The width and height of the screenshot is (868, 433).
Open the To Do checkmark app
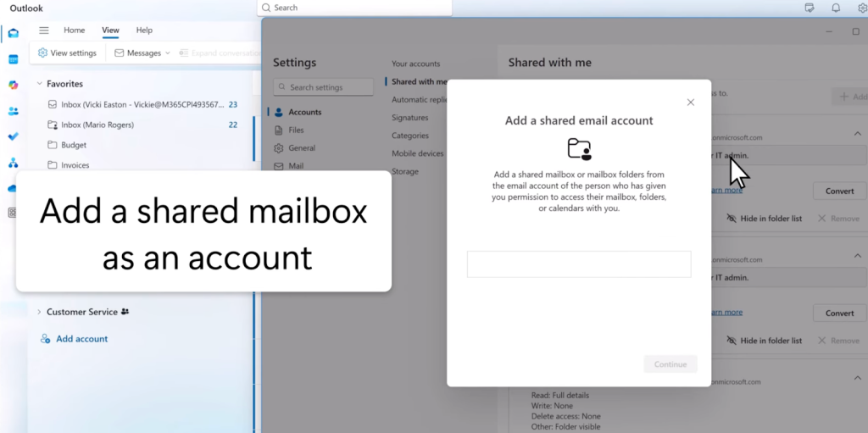pyautogui.click(x=13, y=136)
